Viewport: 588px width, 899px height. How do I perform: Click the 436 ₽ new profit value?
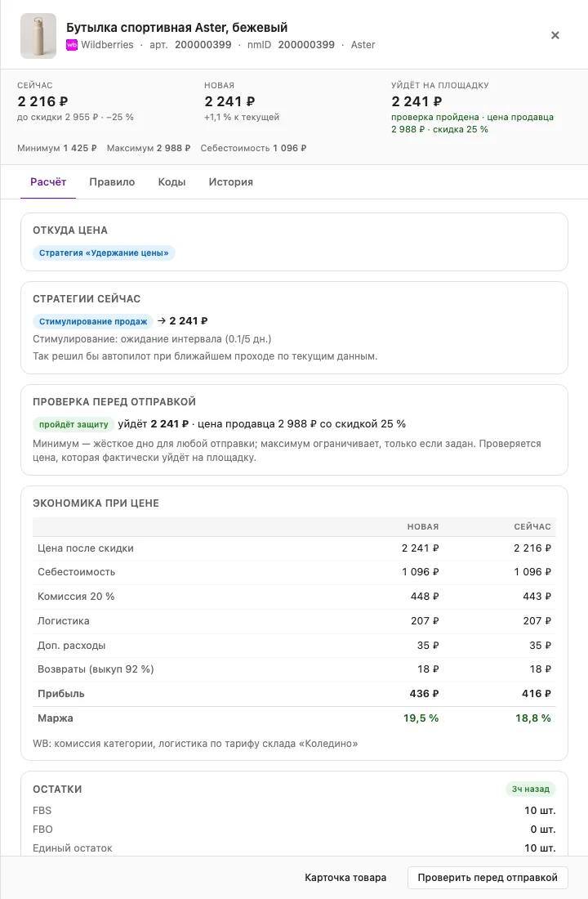click(x=424, y=693)
